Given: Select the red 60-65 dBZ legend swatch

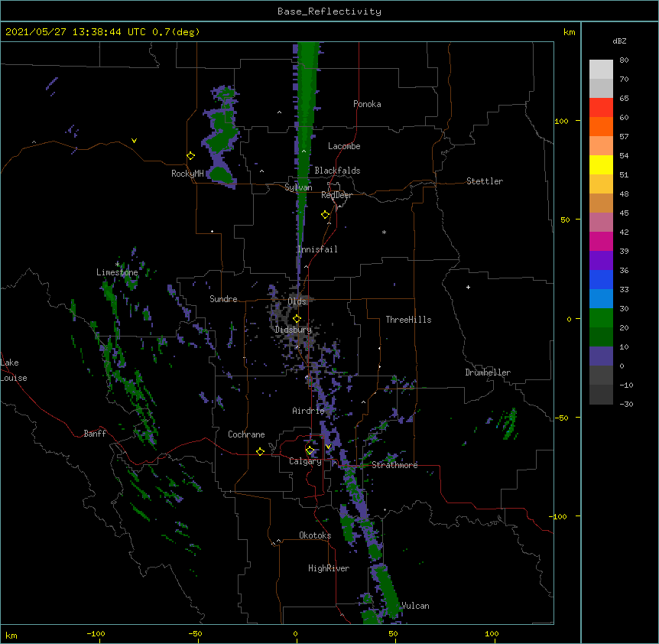Looking at the screenshot, I should click(601, 107).
